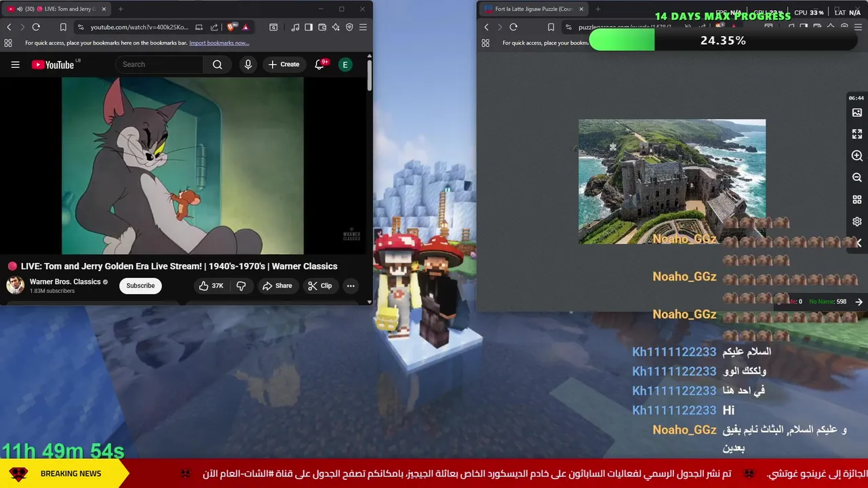Collapse the puzzle sidebar chevron
The width and height of the screenshot is (868, 488).
click(859, 243)
